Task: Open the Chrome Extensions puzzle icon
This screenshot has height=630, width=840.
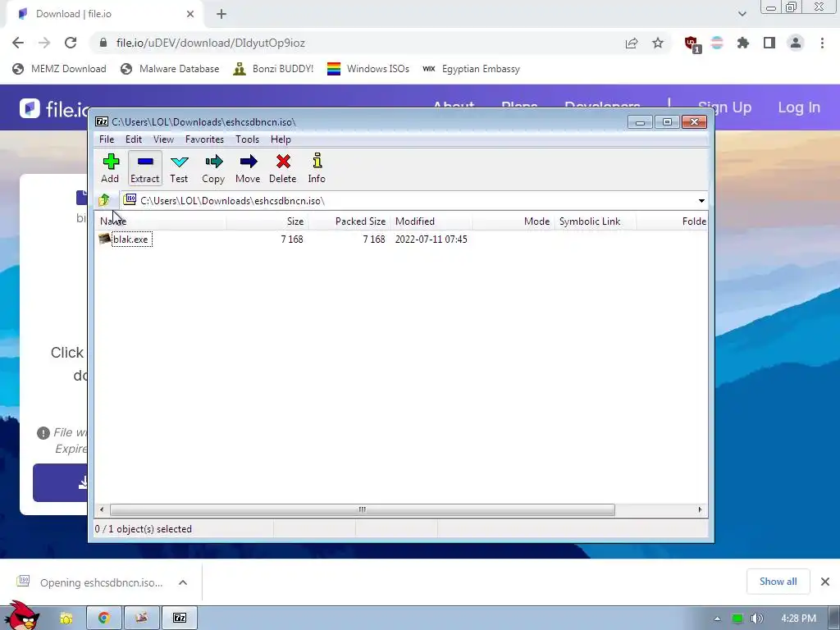Action: point(743,43)
